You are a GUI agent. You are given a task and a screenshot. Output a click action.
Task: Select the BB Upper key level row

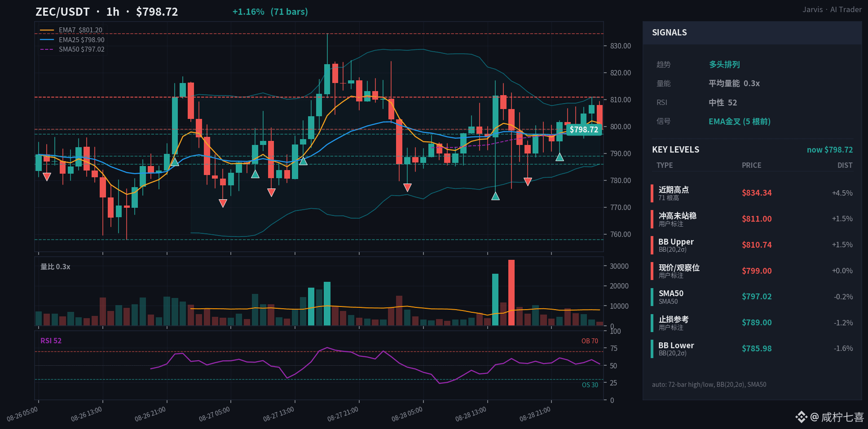[x=752, y=245]
